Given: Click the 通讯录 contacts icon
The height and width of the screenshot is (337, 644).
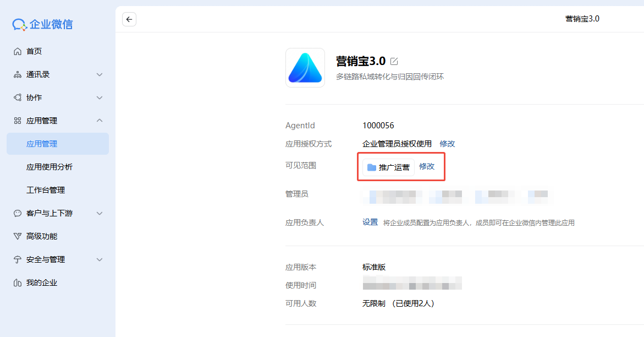Looking at the screenshot, I should [17, 74].
